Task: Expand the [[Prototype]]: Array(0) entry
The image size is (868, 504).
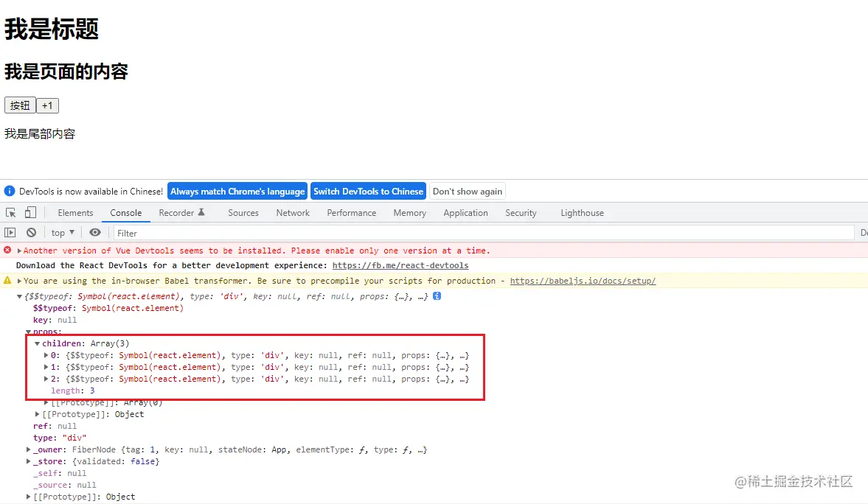Action: 46,403
